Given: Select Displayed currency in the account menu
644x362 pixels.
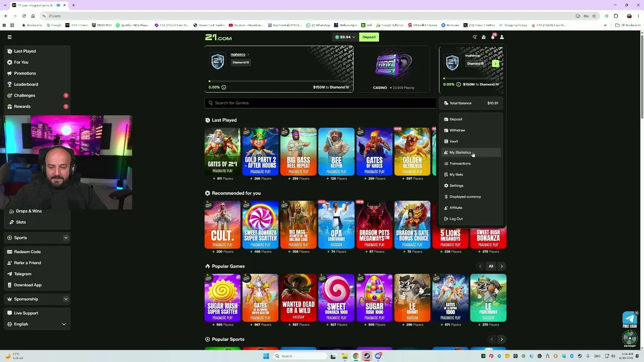Looking at the screenshot, I should [x=471, y=197].
